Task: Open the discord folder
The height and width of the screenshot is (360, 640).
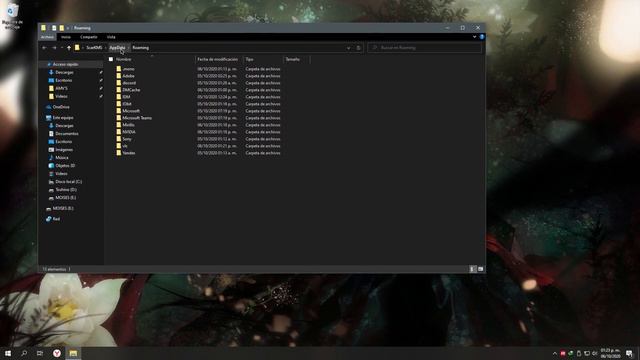Action: pos(129,83)
